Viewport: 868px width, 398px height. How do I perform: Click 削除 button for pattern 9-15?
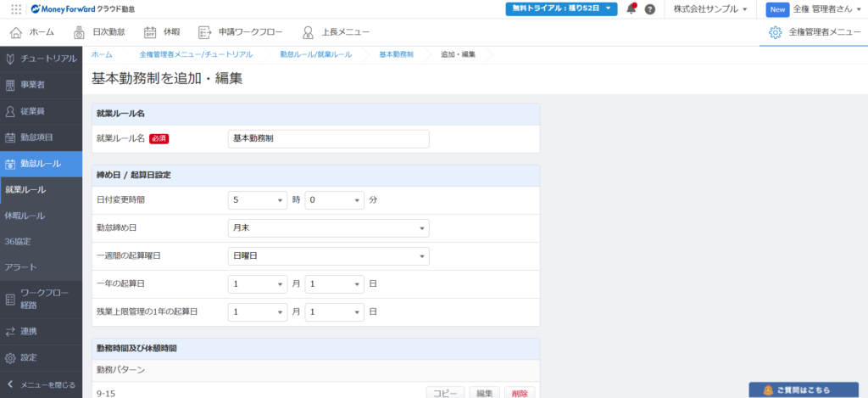(520, 393)
